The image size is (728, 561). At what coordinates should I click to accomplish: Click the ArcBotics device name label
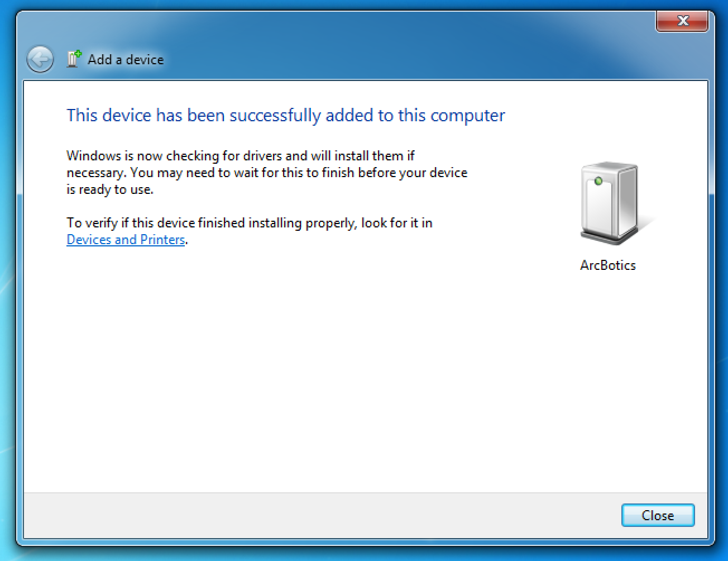[x=608, y=265]
